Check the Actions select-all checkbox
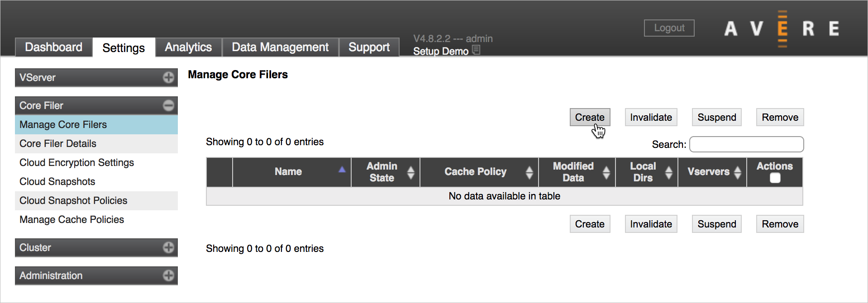 coord(775,178)
